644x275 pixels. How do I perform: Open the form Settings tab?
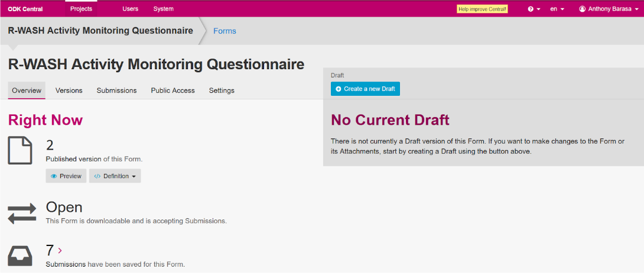click(222, 90)
